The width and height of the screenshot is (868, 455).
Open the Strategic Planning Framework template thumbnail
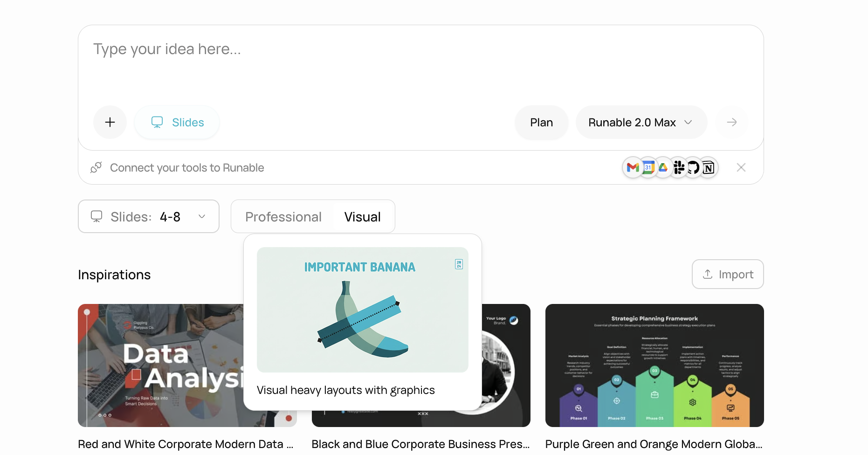click(654, 365)
